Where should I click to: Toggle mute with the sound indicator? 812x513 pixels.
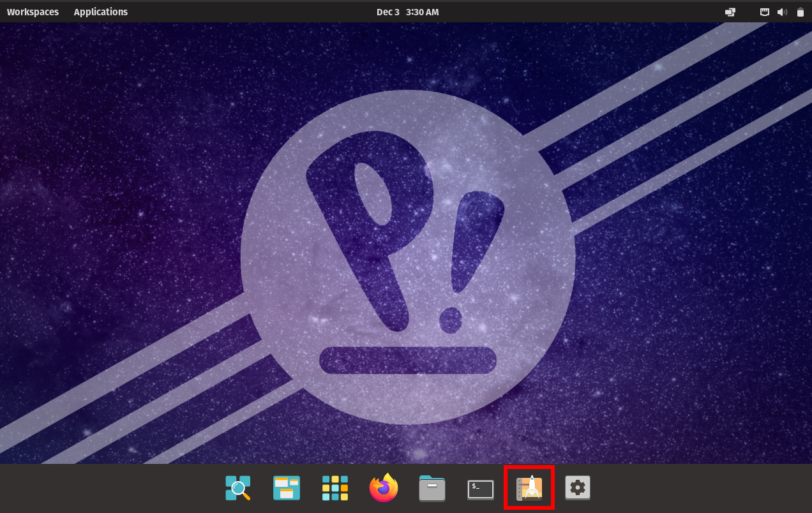click(x=782, y=11)
